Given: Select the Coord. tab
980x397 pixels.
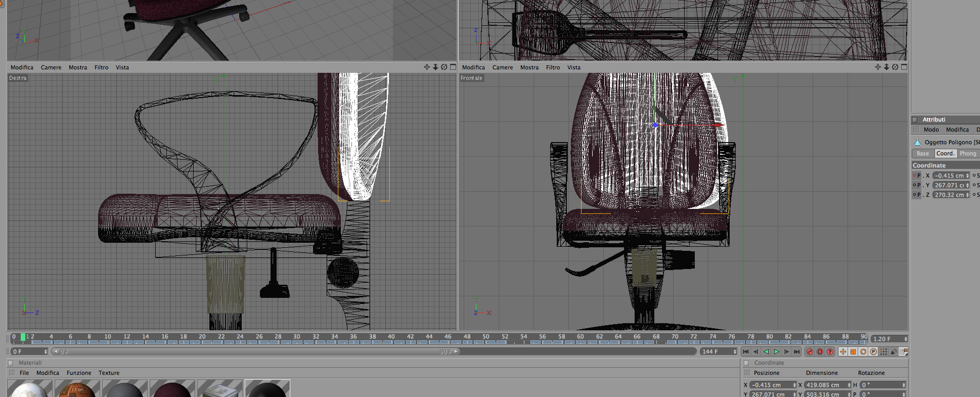Looking at the screenshot, I should (x=945, y=154).
